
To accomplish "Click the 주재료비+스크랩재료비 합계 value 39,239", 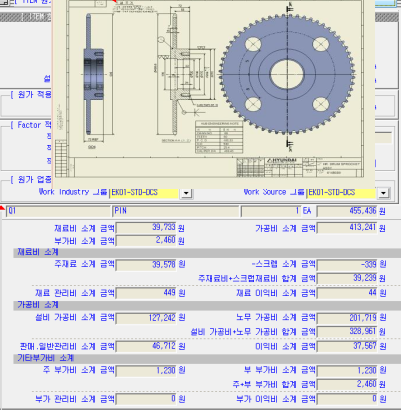I will [x=347, y=278].
